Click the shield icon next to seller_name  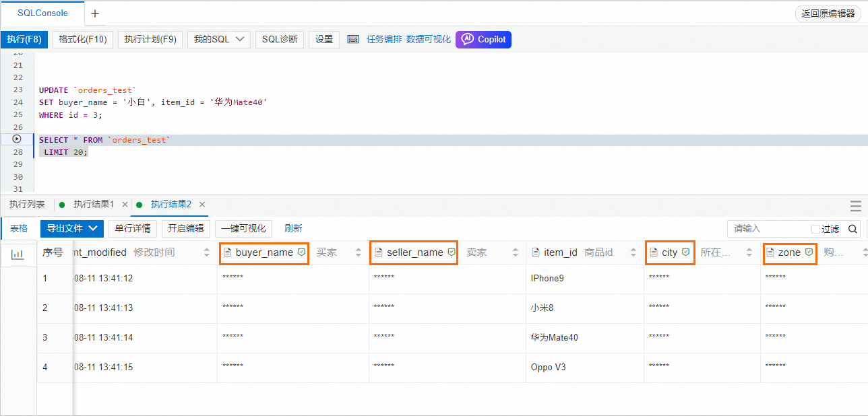tap(452, 252)
